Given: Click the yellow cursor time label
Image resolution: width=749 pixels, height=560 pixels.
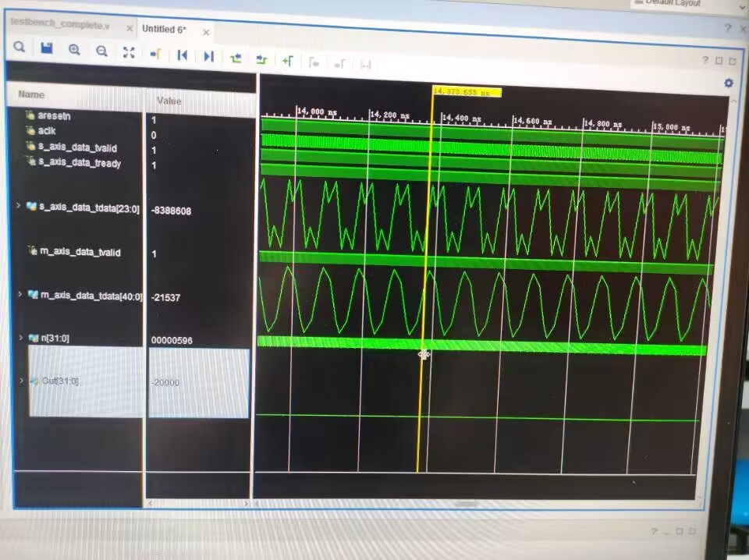Looking at the screenshot, I should (x=466, y=92).
